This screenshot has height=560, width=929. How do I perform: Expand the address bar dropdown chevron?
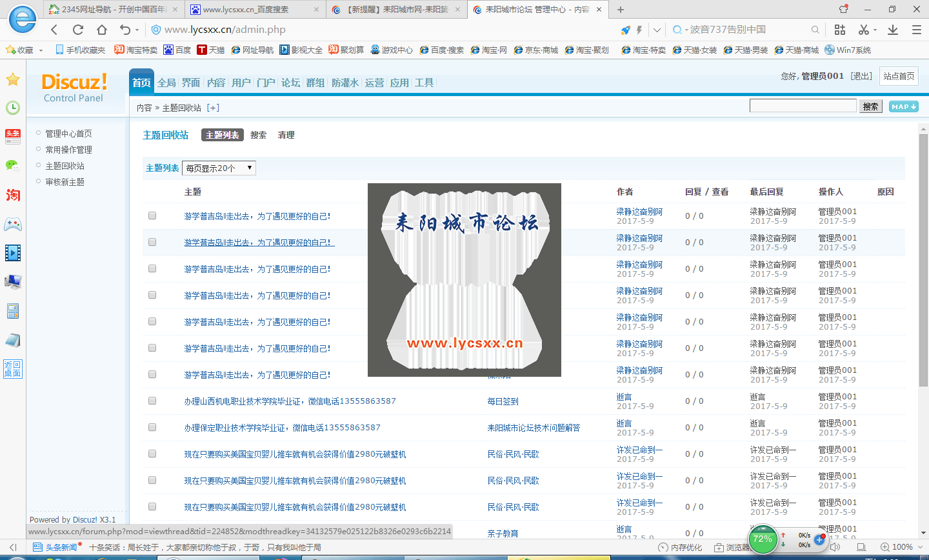(657, 30)
